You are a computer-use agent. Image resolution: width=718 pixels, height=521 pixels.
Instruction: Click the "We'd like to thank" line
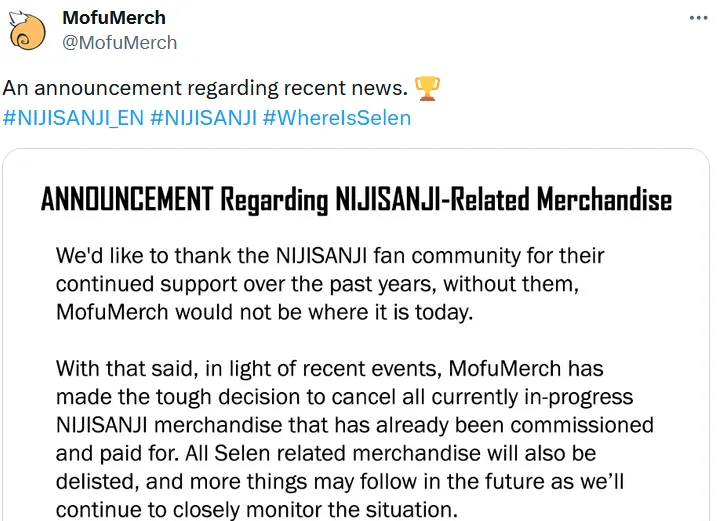tap(330, 255)
